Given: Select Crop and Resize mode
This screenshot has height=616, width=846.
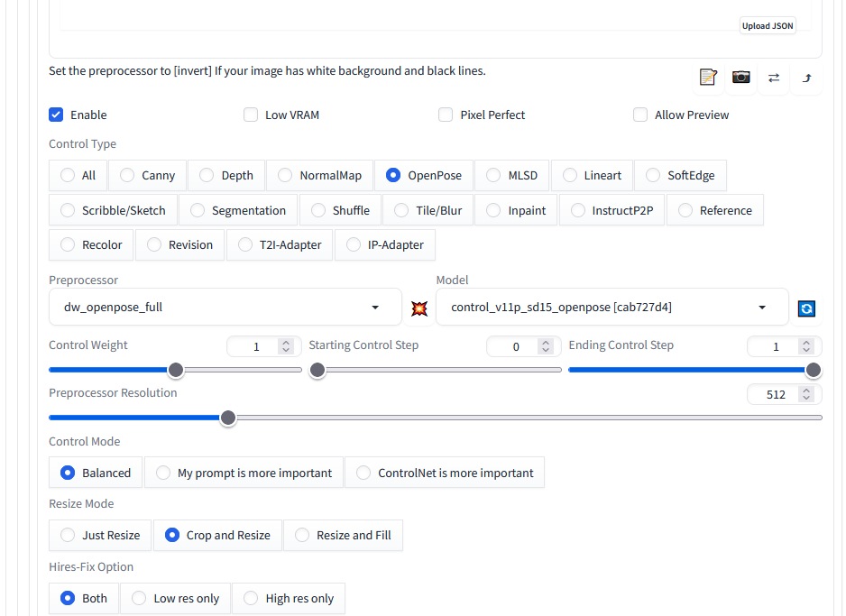Looking at the screenshot, I should coord(217,535).
